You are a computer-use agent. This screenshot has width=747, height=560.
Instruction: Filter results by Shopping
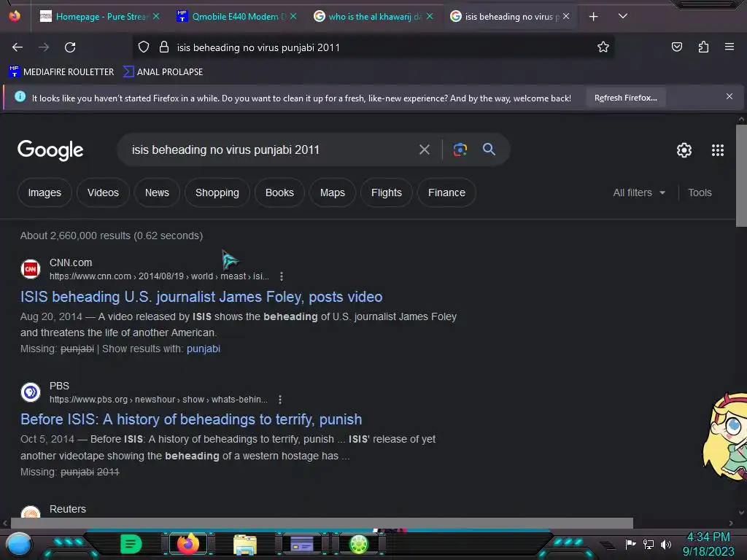point(217,192)
